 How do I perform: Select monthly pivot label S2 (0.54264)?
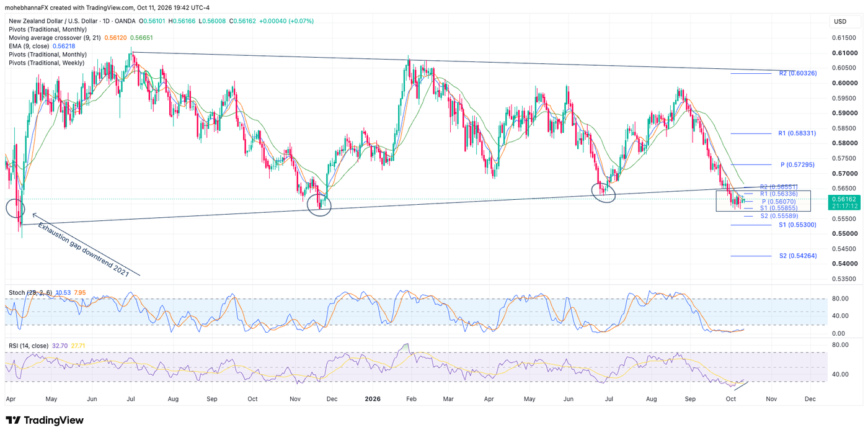click(x=797, y=256)
